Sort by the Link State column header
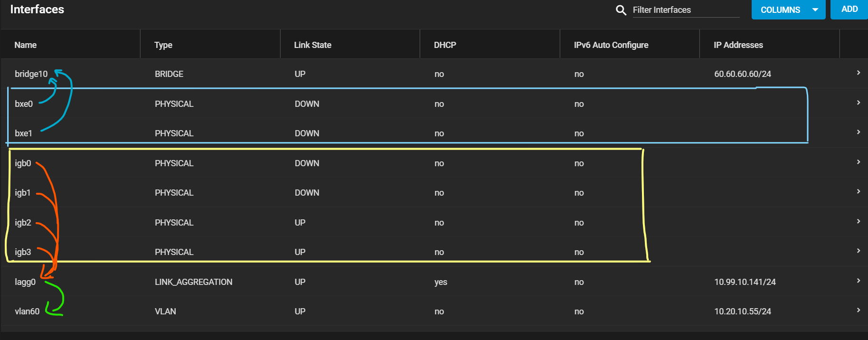Image resolution: width=868 pixels, height=340 pixels. pos(312,45)
